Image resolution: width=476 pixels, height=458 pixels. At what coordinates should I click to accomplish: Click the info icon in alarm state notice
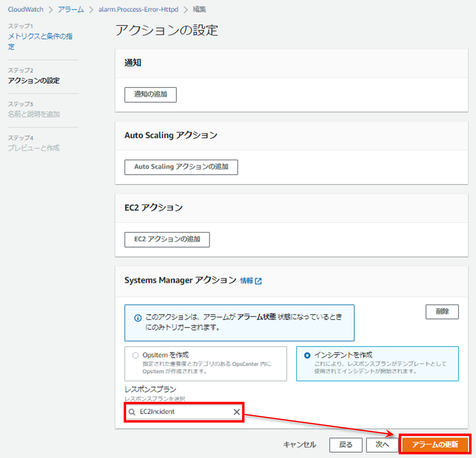click(x=138, y=318)
